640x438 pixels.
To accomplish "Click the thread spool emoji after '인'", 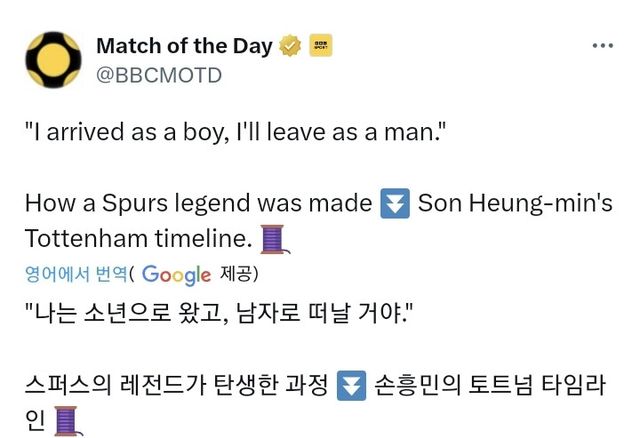I will (x=67, y=420).
